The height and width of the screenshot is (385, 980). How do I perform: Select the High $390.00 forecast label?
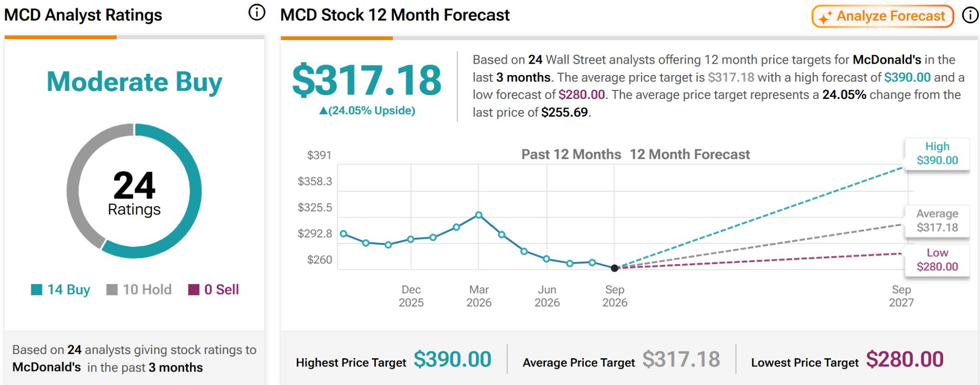click(937, 154)
